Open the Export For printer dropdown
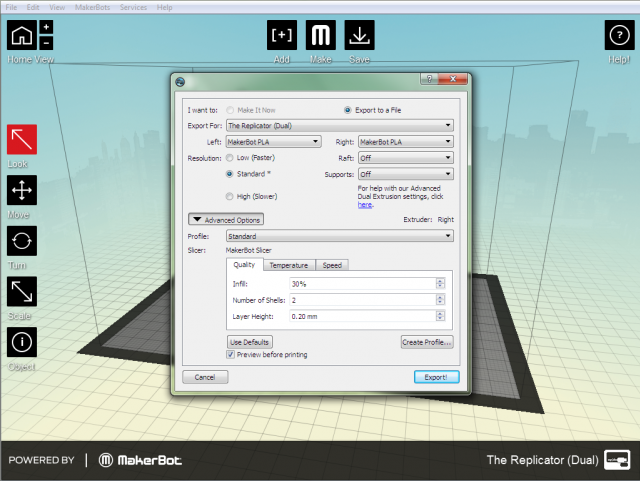This screenshot has height=481, width=640. [x=340, y=125]
